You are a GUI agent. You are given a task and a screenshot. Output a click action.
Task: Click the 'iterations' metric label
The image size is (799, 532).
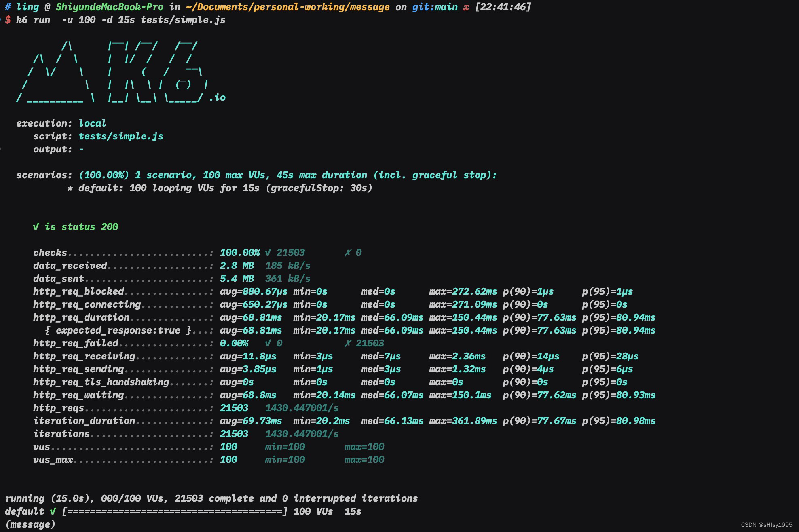click(61, 434)
